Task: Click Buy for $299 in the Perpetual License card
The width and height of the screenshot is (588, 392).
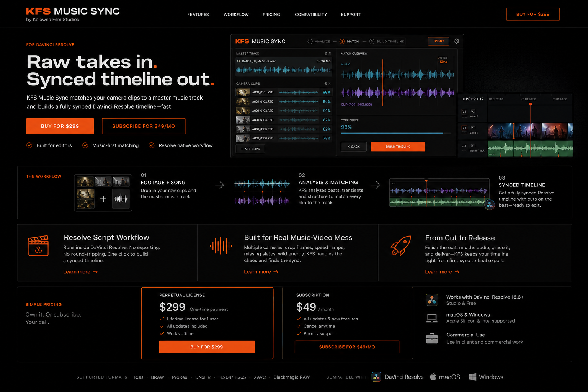Action: coord(207,347)
